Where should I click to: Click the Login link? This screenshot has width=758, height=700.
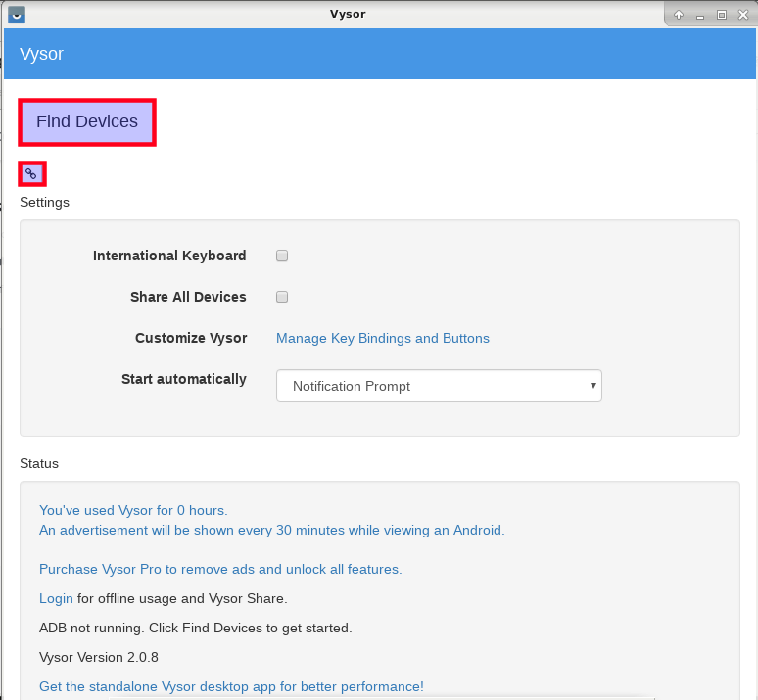[x=56, y=598]
